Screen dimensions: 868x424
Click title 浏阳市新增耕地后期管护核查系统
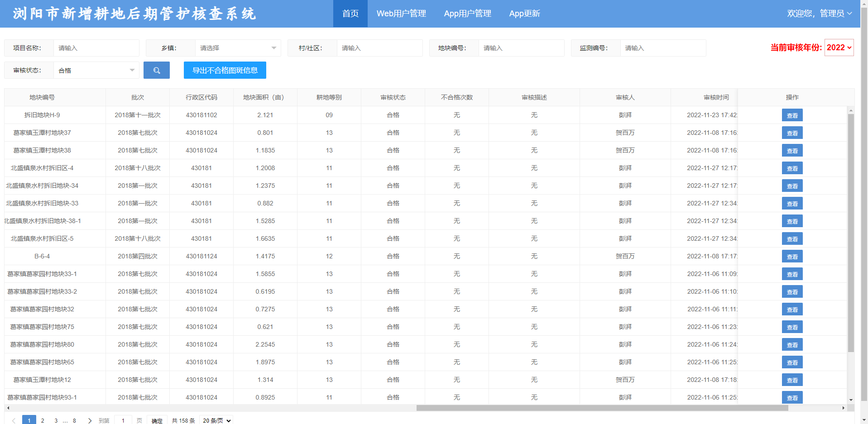134,14
